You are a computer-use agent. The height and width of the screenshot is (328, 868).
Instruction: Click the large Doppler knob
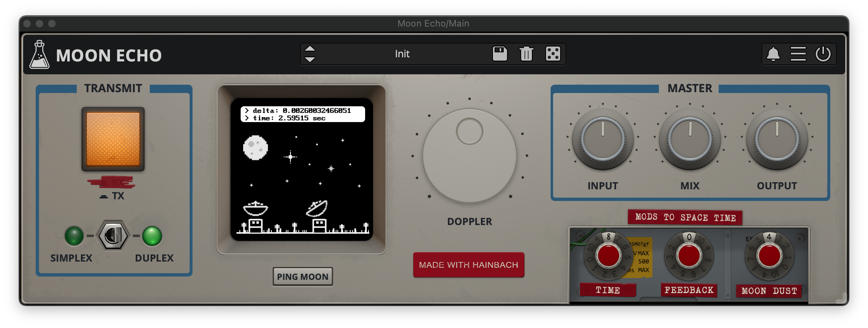(470, 156)
